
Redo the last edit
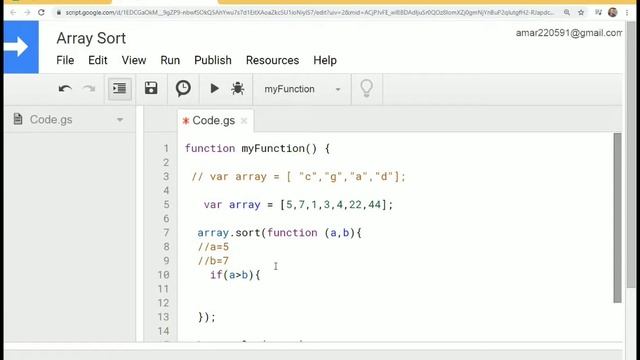pos(89,89)
